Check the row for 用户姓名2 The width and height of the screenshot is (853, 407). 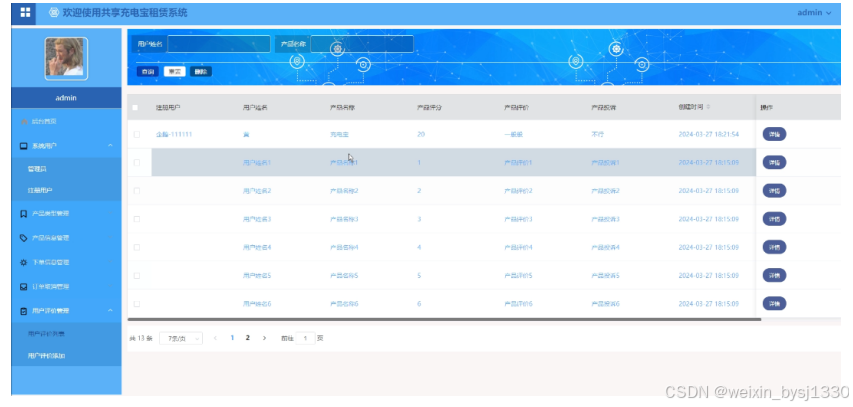click(137, 191)
